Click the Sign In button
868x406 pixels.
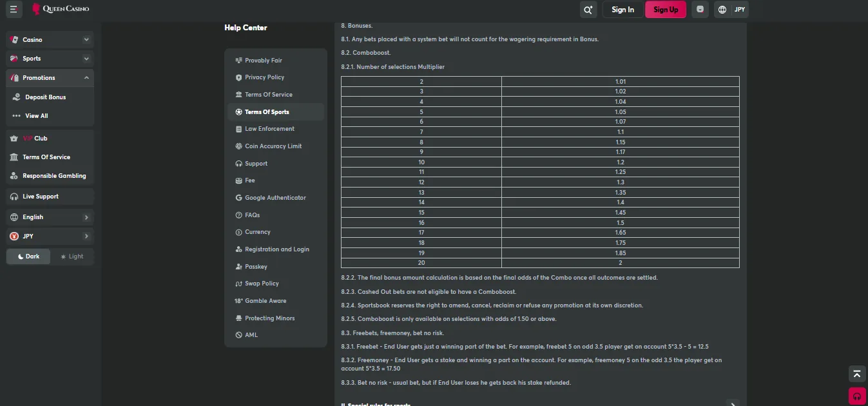(622, 10)
